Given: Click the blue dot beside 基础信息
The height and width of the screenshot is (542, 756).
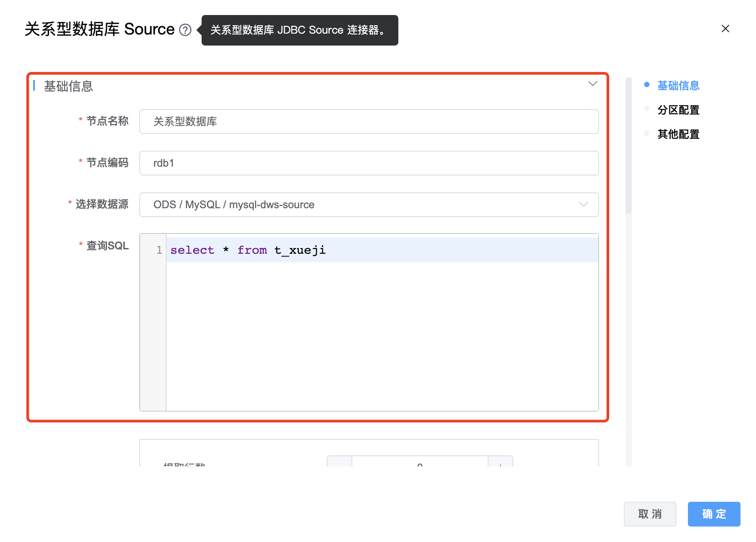Looking at the screenshot, I should 647,85.
